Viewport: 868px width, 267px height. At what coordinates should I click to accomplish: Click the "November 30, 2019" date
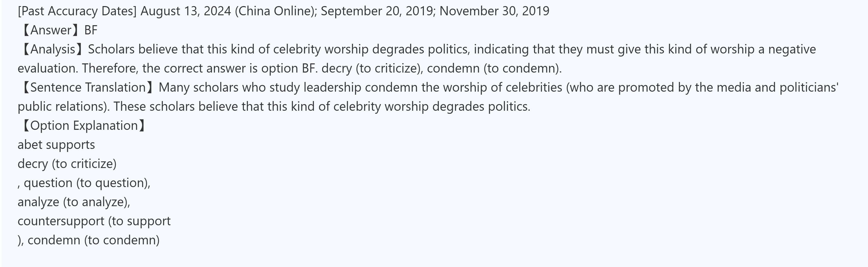(494, 11)
